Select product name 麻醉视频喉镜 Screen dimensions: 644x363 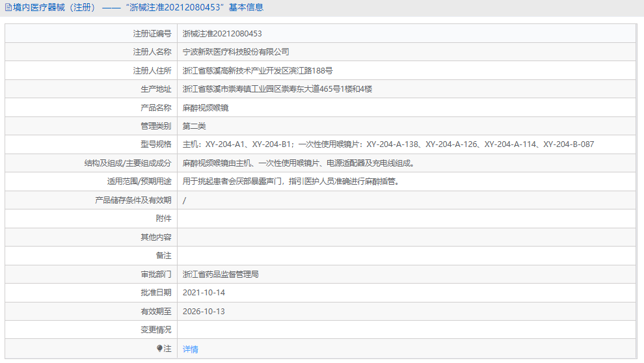(206, 108)
